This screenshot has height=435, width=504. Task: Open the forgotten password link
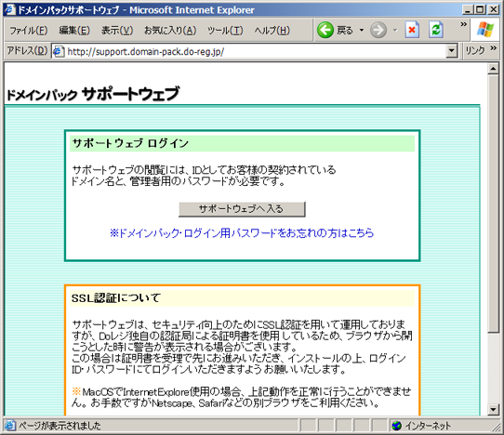coord(242,233)
